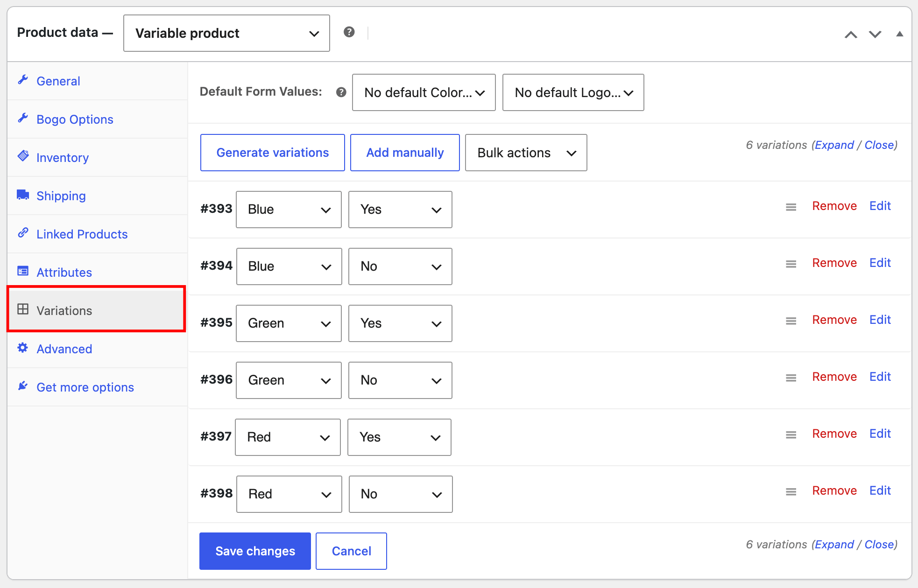The width and height of the screenshot is (918, 588).
Task: Click the drag handle for variation #394
Action: (x=791, y=264)
